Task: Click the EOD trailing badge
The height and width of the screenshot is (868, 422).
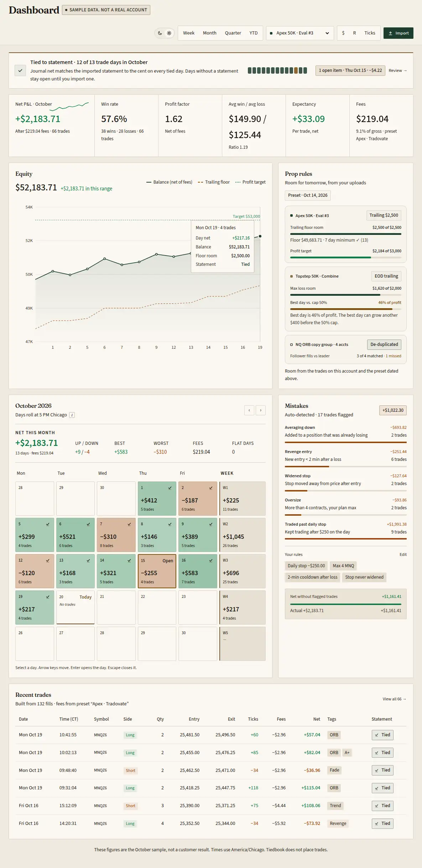Action: (x=386, y=276)
